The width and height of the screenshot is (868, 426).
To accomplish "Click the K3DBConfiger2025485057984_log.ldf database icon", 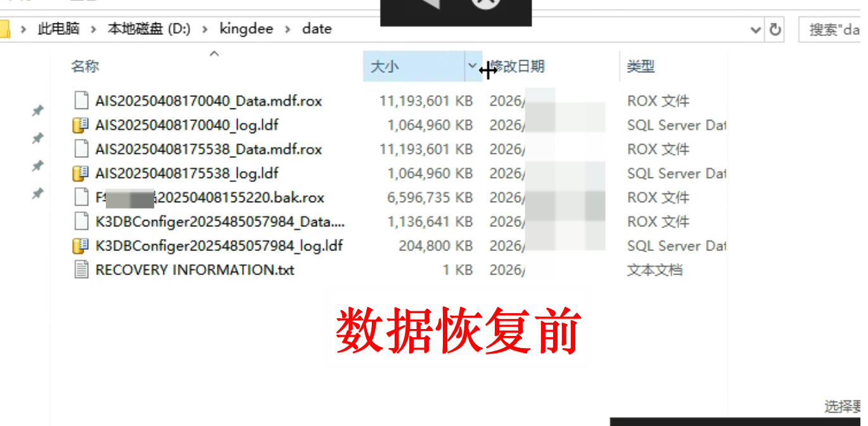I will pyautogui.click(x=80, y=245).
